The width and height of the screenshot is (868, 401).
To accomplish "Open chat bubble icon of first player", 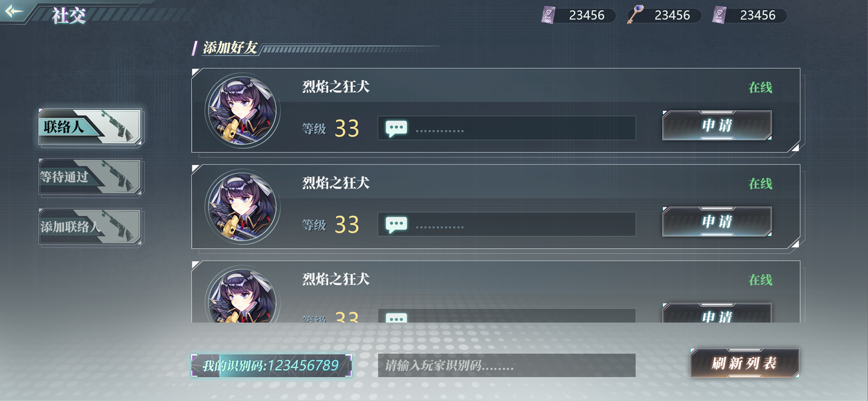I will (396, 128).
